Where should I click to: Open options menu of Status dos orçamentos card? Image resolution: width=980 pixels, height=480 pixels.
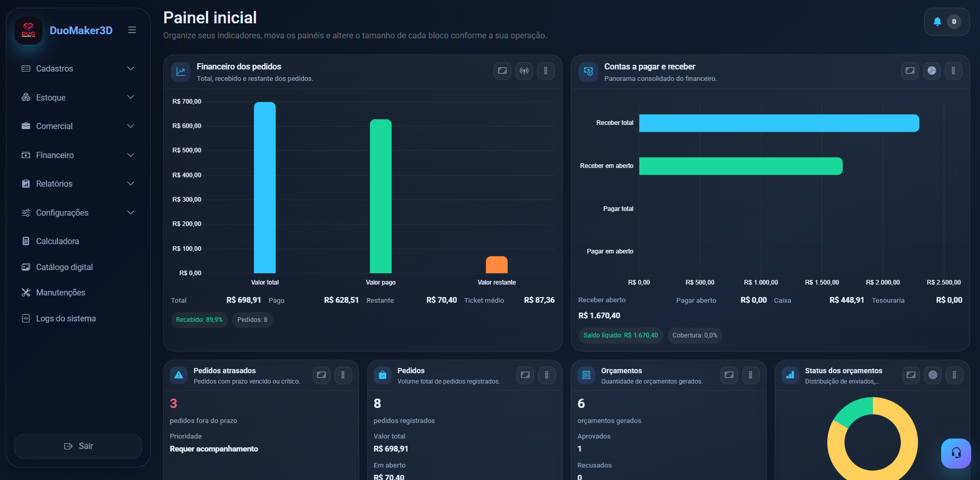[955, 375]
